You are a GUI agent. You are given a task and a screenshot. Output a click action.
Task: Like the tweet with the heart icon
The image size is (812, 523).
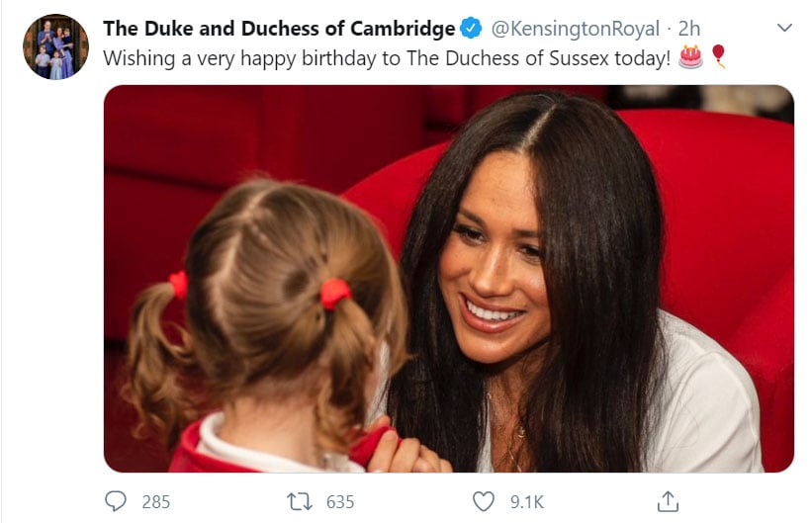click(x=483, y=501)
